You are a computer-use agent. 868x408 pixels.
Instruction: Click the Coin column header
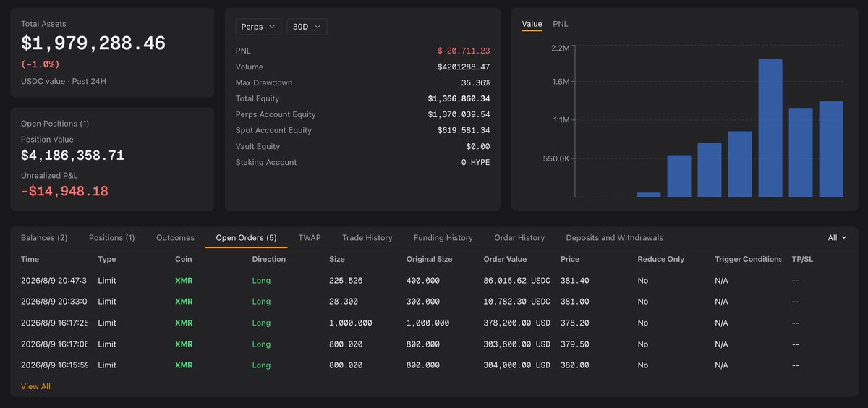(x=184, y=259)
